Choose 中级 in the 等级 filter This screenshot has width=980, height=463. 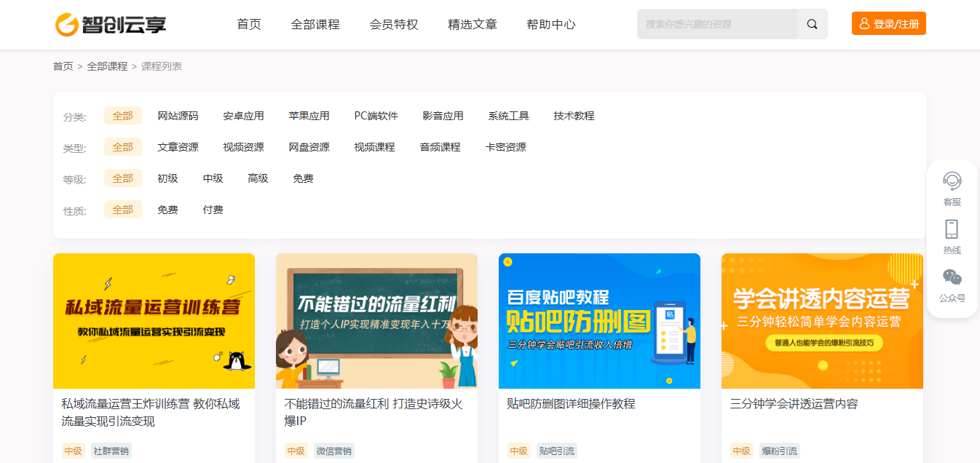point(213,178)
